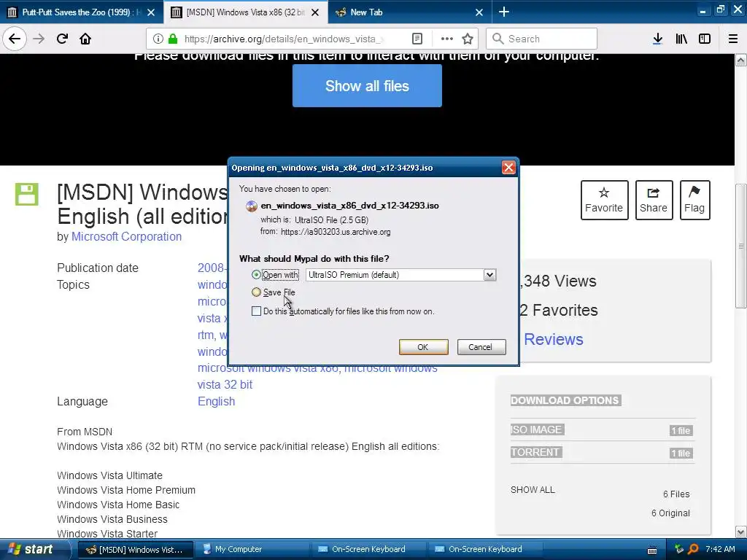Viewport: 747px width, 560px height.
Task: Click the English language link
Action: pyautogui.click(x=216, y=402)
